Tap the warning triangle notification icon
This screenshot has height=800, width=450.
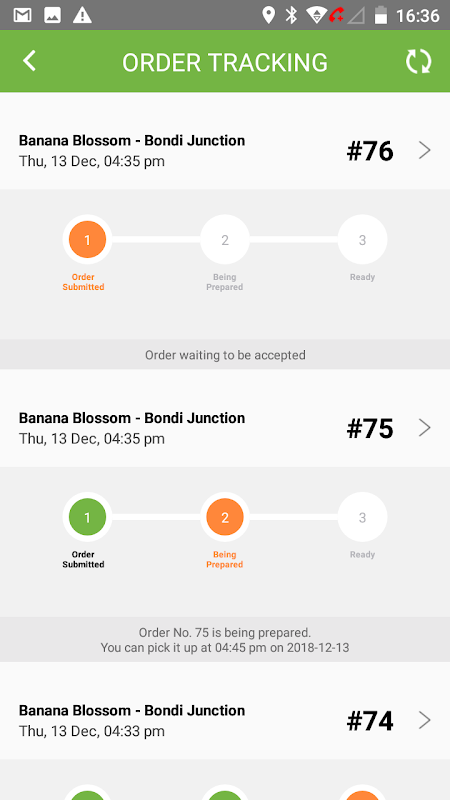(82, 15)
